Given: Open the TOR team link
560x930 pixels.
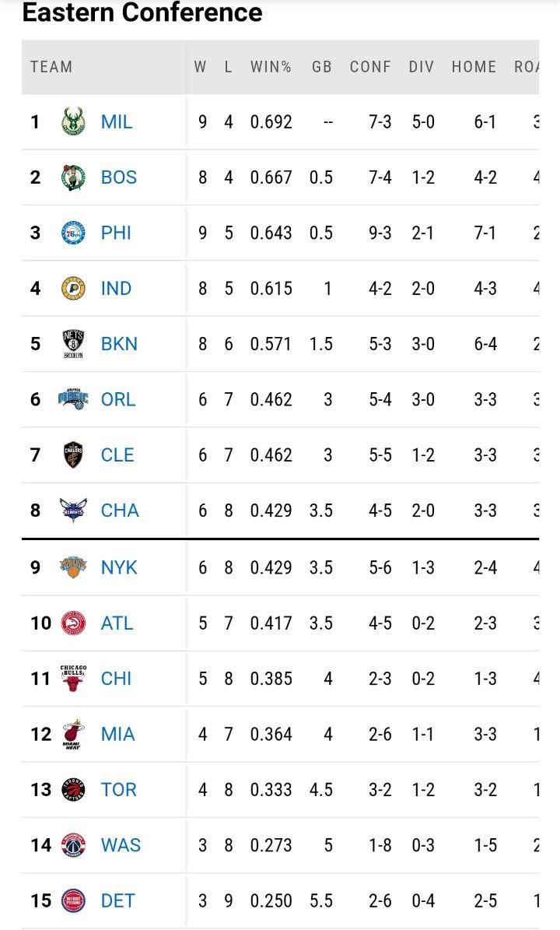Looking at the screenshot, I should click(x=118, y=790).
